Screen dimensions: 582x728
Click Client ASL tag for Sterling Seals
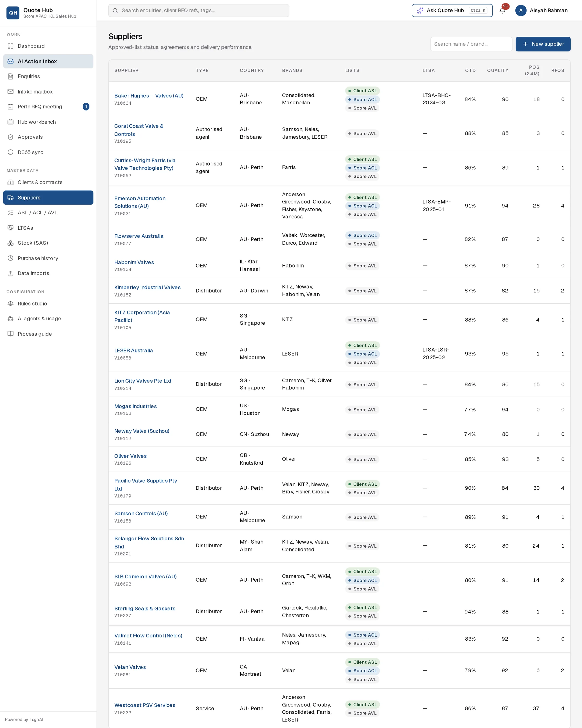point(362,607)
